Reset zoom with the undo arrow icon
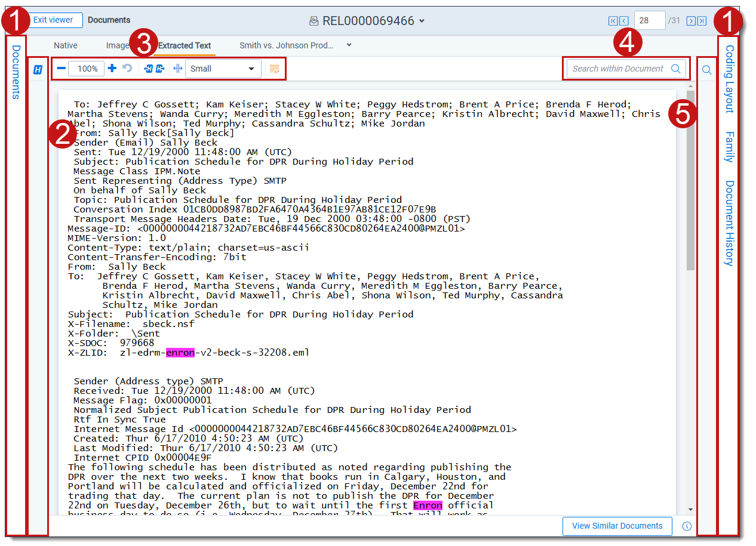The width and height of the screenshot is (756, 546). point(127,69)
